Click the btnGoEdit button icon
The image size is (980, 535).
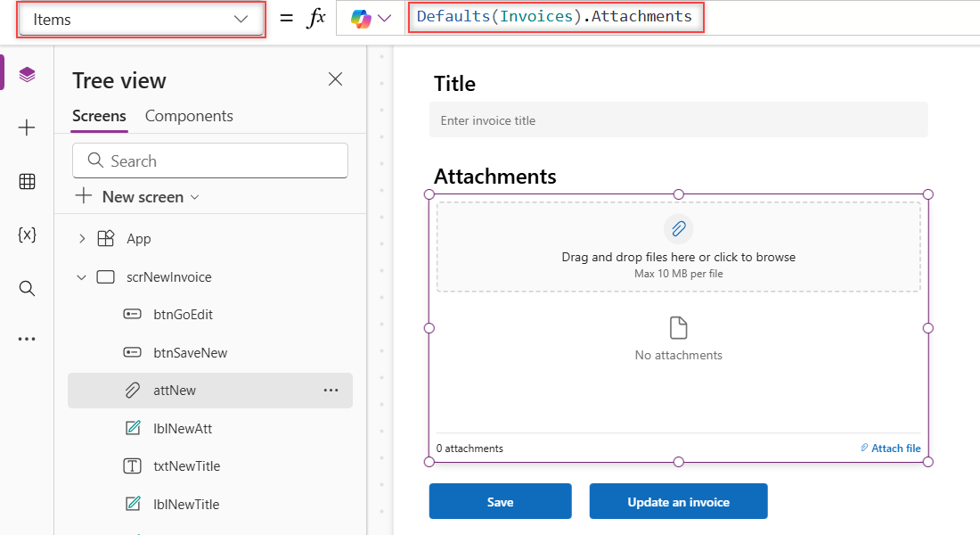pos(132,314)
